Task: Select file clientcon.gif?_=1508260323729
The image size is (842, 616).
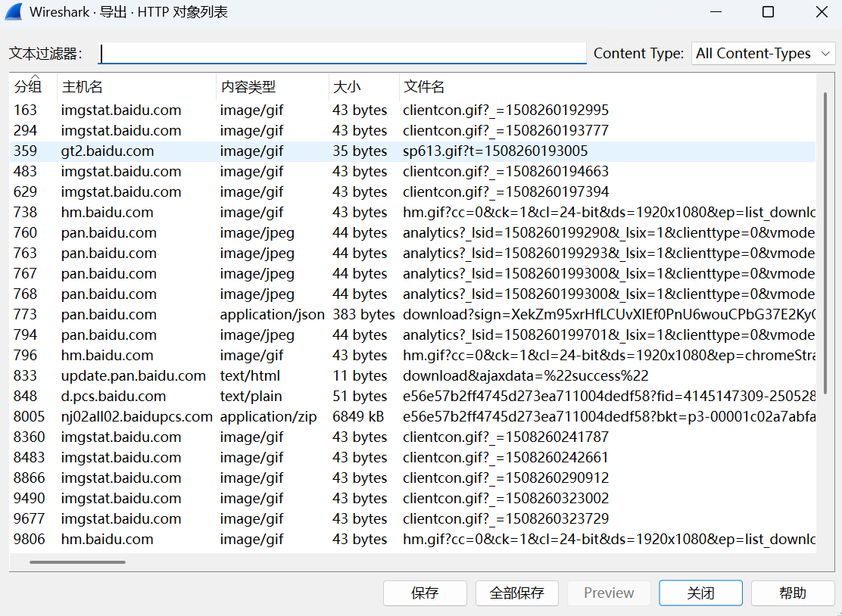Action: click(506, 519)
